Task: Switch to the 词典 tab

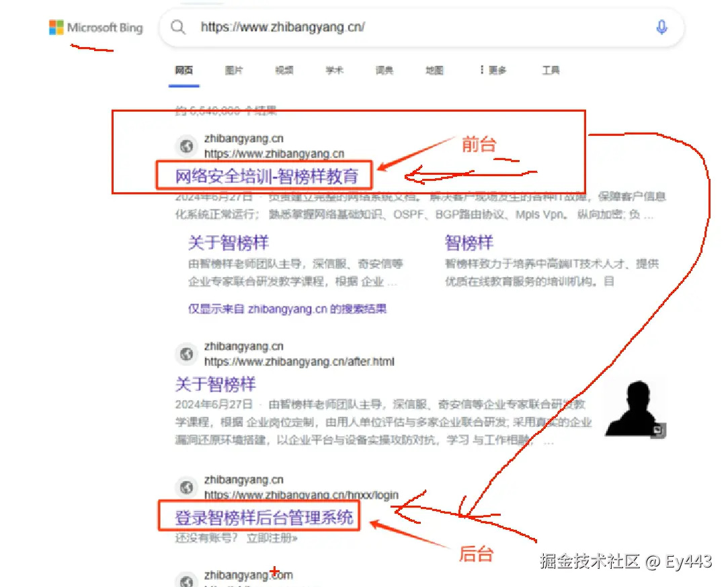Action: 384,70
